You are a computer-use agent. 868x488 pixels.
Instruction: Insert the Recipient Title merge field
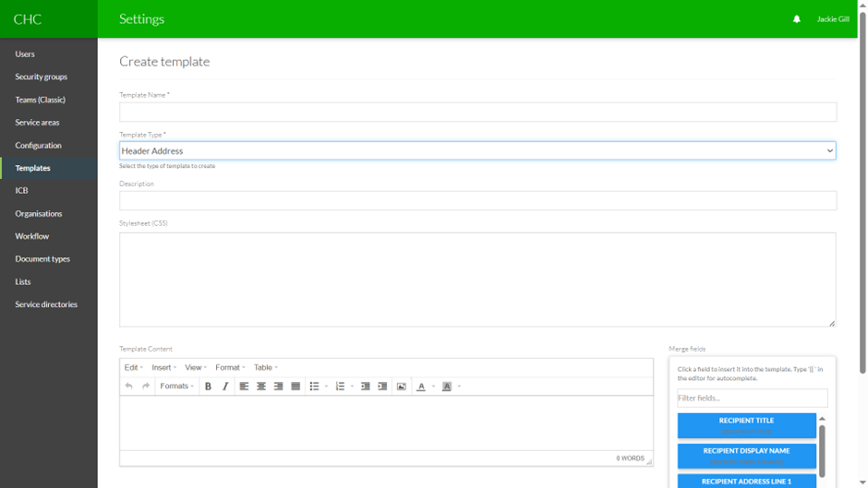pyautogui.click(x=746, y=424)
